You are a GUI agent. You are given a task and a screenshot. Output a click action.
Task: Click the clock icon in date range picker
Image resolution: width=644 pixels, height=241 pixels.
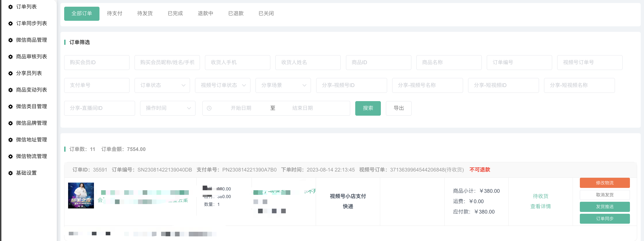(209, 108)
